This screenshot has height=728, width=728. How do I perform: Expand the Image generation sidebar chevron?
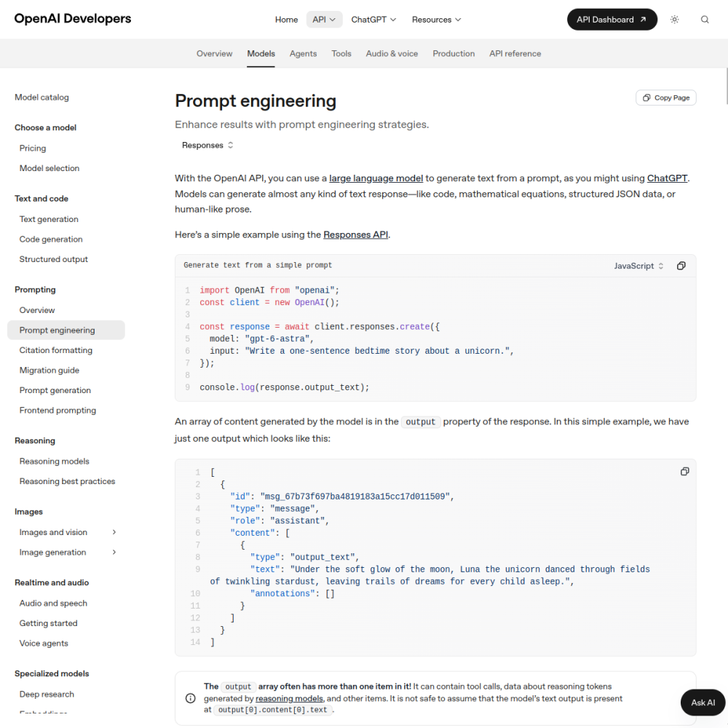(114, 552)
